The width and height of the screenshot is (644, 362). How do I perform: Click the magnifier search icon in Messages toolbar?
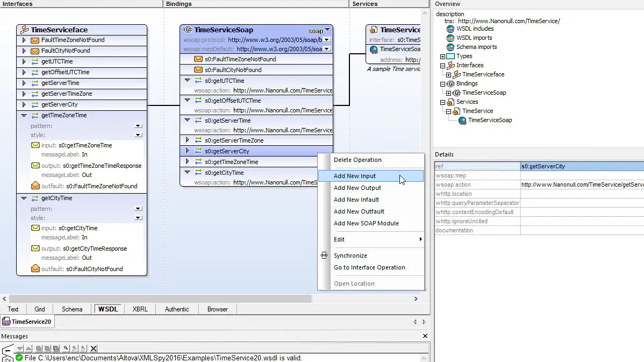66,348
